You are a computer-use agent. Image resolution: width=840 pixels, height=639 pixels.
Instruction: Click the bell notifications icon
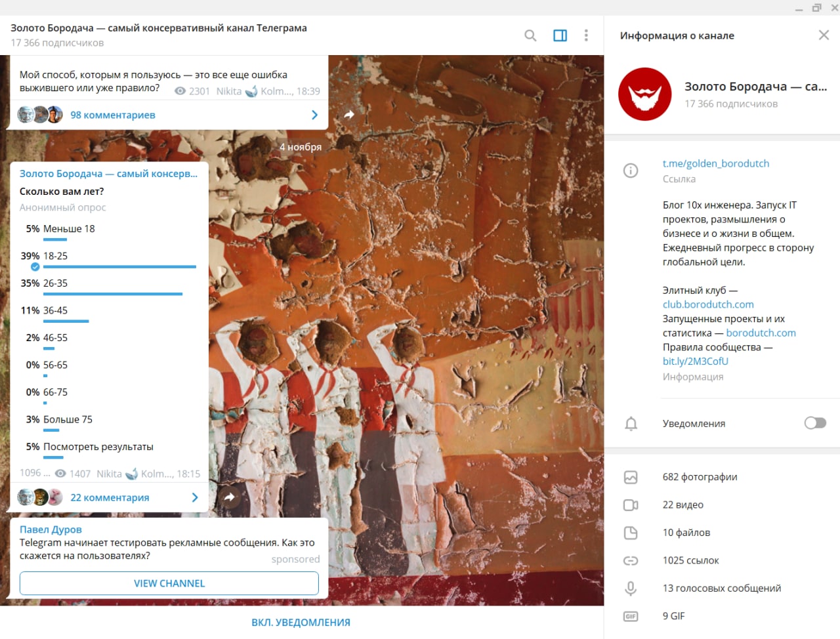pyautogui.click(x=631, y=424)
